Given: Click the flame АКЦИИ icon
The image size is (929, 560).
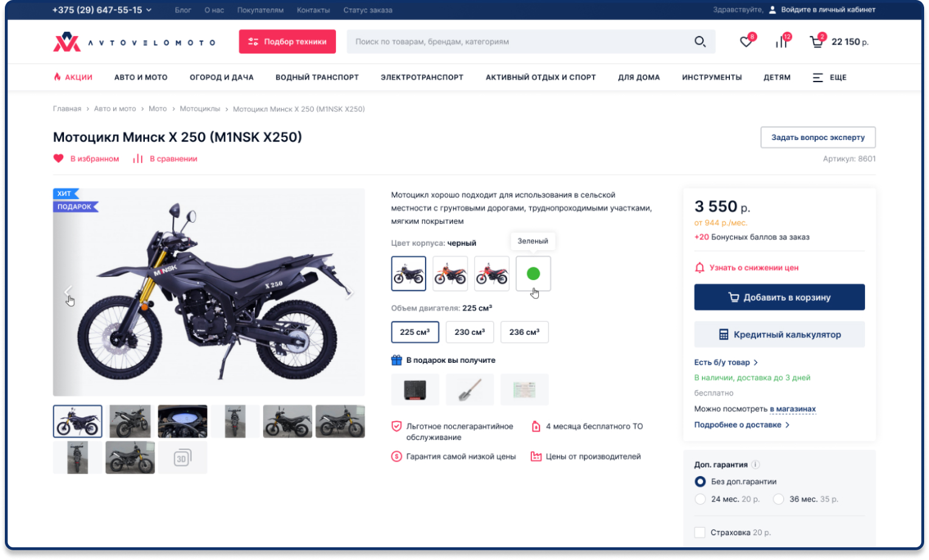Looking at the screenshot, I should (57, 77).
